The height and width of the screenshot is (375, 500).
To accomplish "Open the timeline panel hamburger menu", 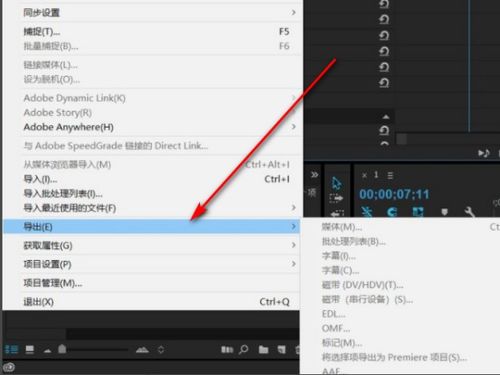I will tap(390, 175).
